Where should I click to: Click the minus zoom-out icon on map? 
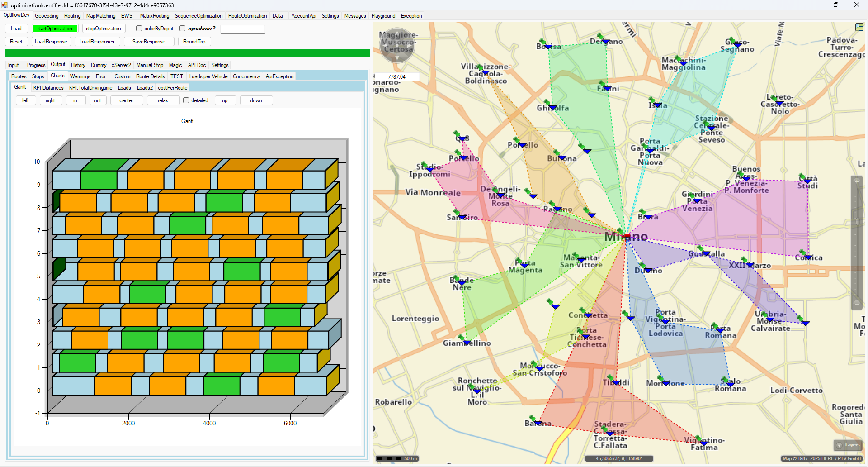[x=856, y=303]
